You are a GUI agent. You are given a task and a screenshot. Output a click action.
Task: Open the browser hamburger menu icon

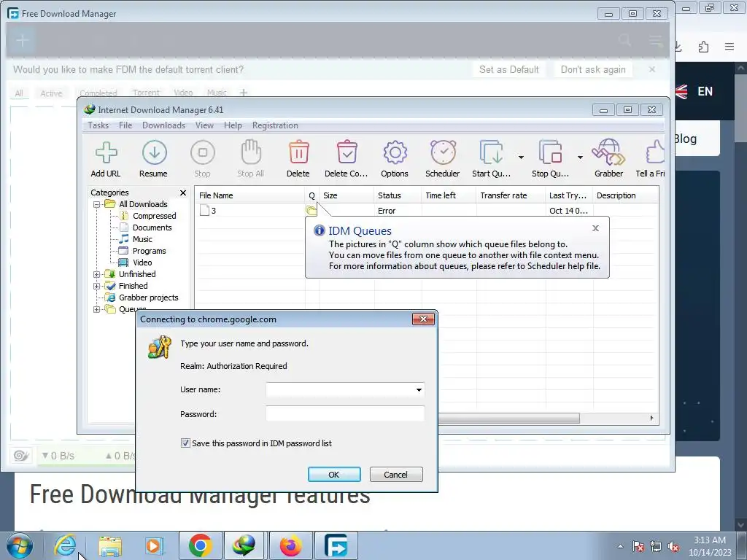[729, 47]
